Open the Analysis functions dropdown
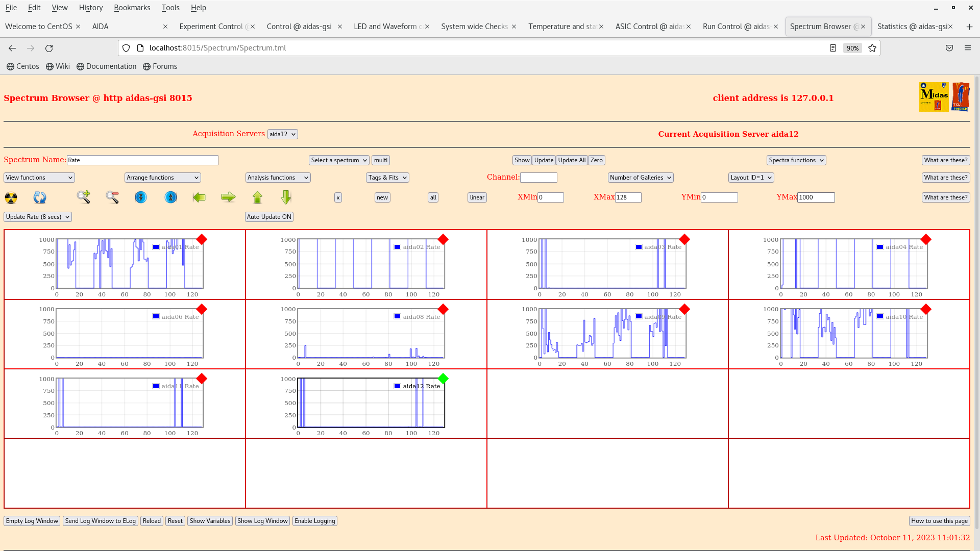The width and height of the screenshot is (980, 551). click(278, 178)
